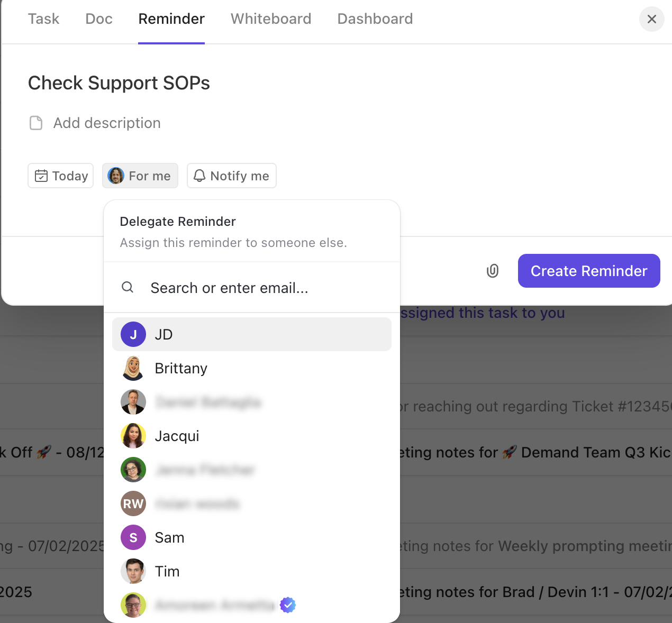Close the reminder creation dialog

click(652, 19)
